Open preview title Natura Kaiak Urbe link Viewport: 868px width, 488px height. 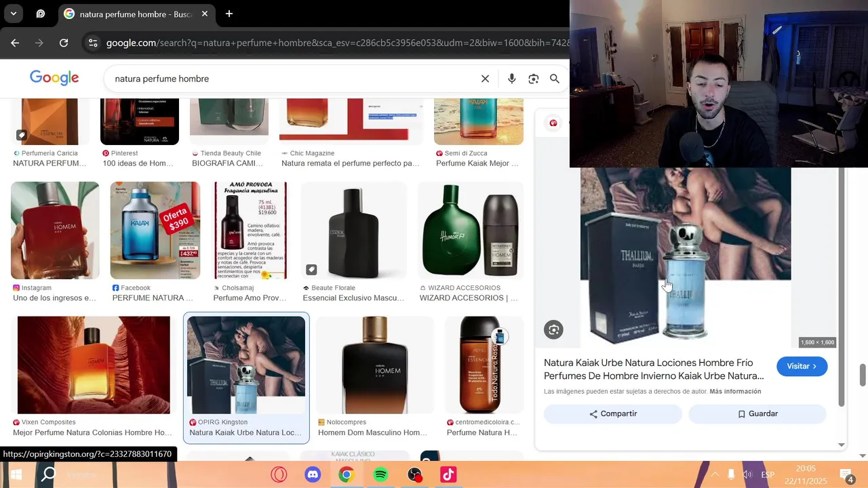(654, 369)
